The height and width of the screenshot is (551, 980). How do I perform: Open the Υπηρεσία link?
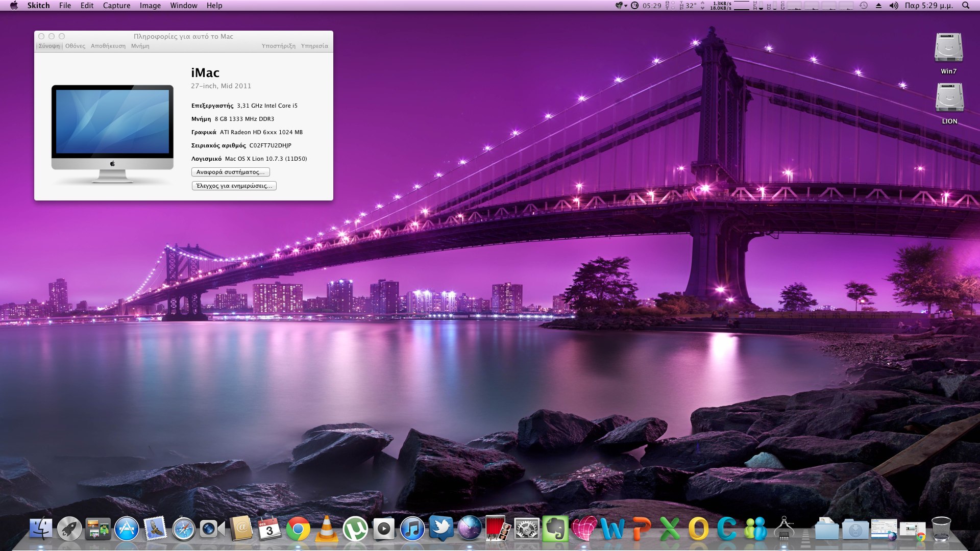314,46
